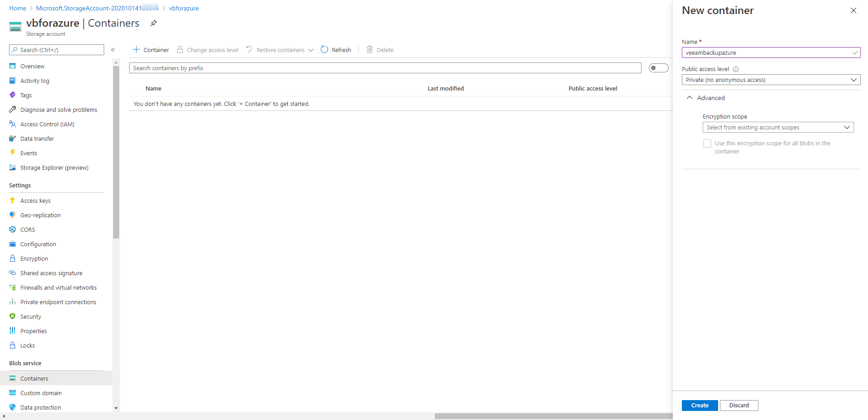The height and width of the screenshot is (420, 868).
Task: Click the Geo-replication globe icon
Action: [x=13, y=215]
